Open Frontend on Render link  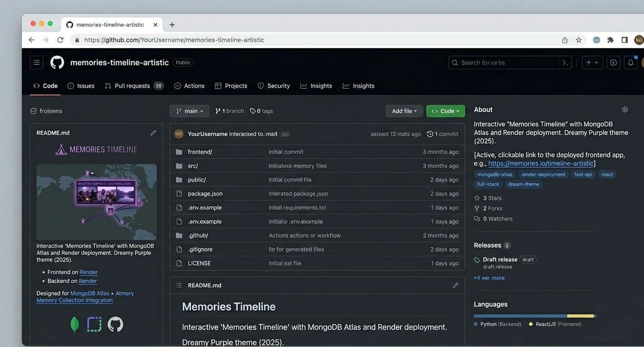[88, 272]
